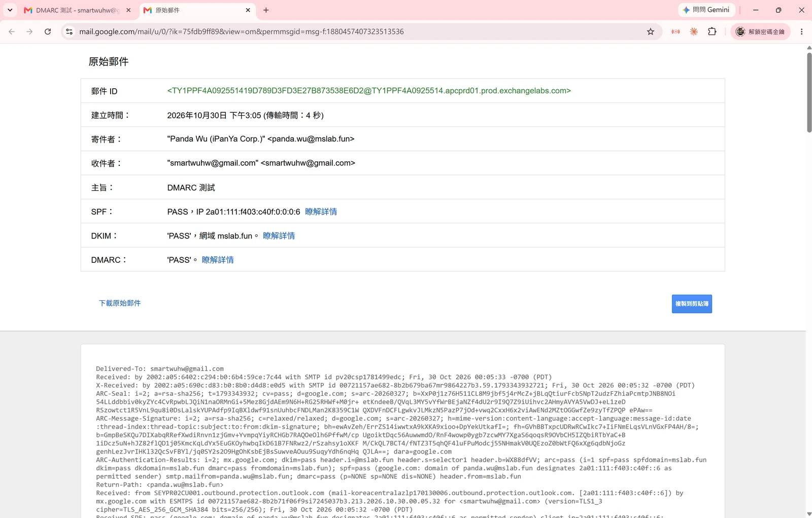The width and height of the screenshot is (812, 518).
Task: Click the 原始郵件 page heading
Action: [109, 61]
